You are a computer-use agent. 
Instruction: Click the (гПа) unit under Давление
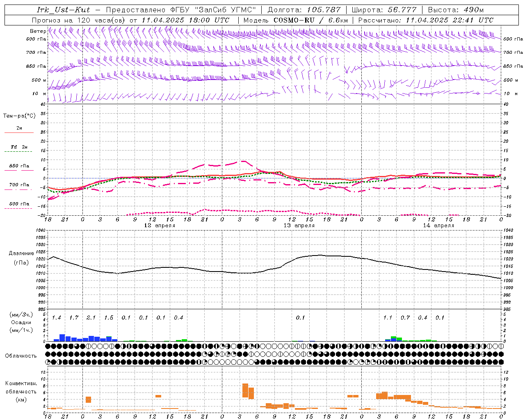(x=21, y=263)
